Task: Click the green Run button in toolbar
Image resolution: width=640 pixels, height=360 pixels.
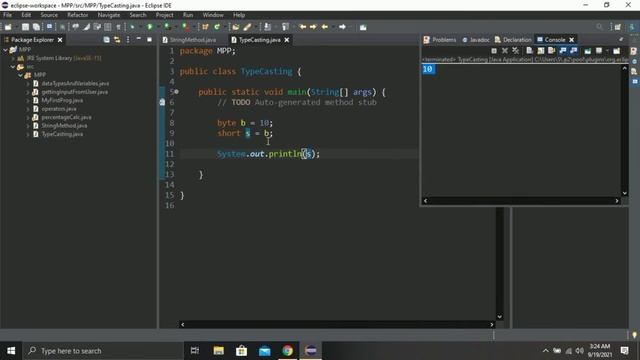Action: (x=150, y=27)
